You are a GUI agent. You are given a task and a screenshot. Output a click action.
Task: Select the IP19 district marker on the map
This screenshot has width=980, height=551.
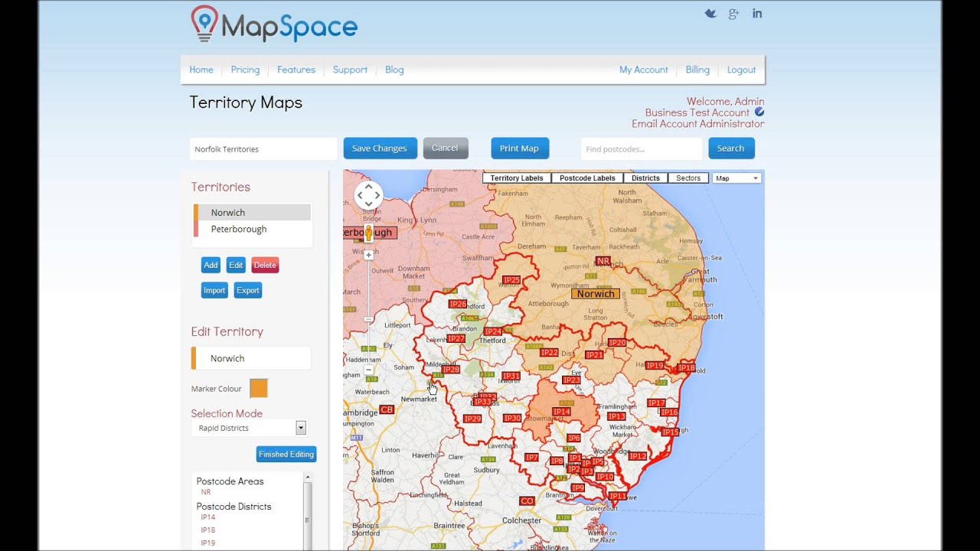[x=655, y=366]
